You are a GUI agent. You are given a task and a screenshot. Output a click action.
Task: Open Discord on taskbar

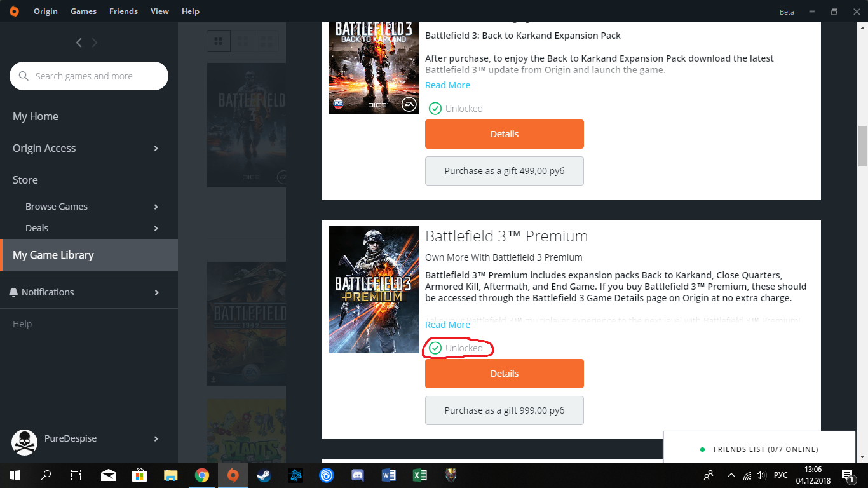(x=358, y=475)
